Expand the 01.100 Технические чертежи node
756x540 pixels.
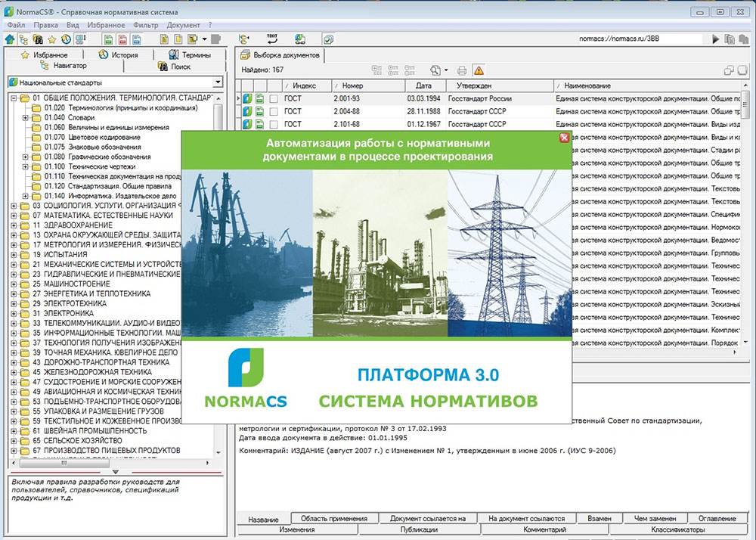pyautogui.click(x=26, y=166)
